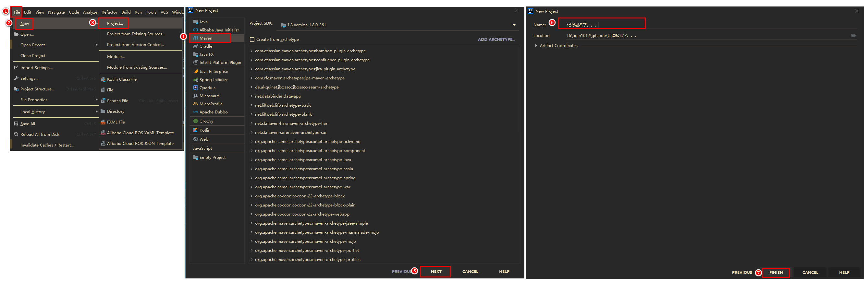
Task: Create a new Directory
Action: (141, 112)
